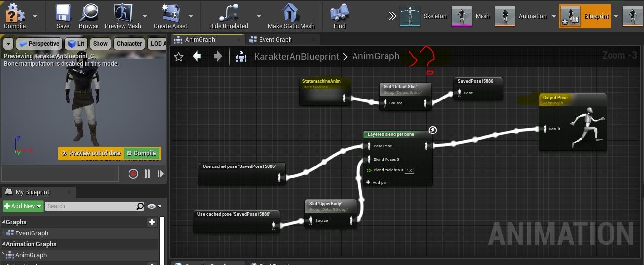
Task: Expand the Preview Mesh dropdown arrow
Action: coord(145,16)
